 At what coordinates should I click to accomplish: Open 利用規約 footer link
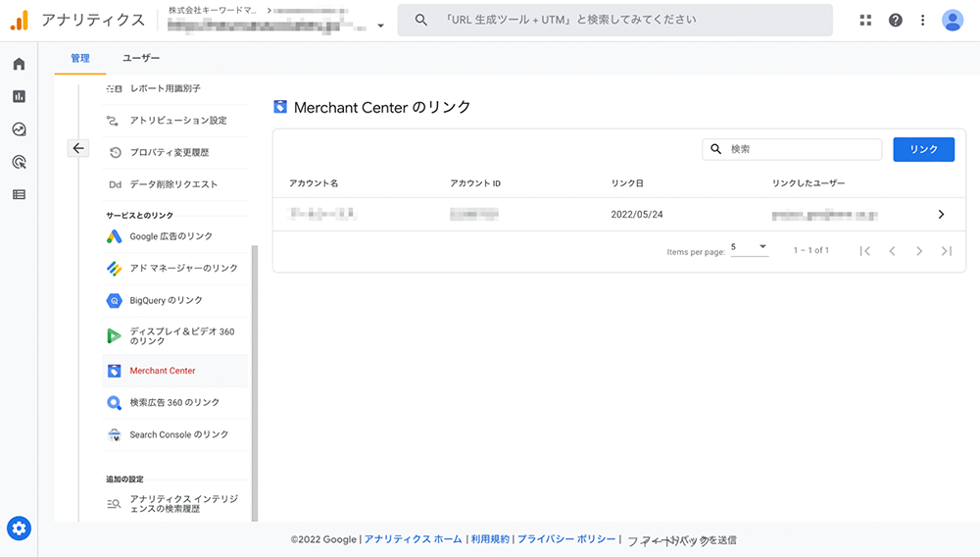coord(490,539)
